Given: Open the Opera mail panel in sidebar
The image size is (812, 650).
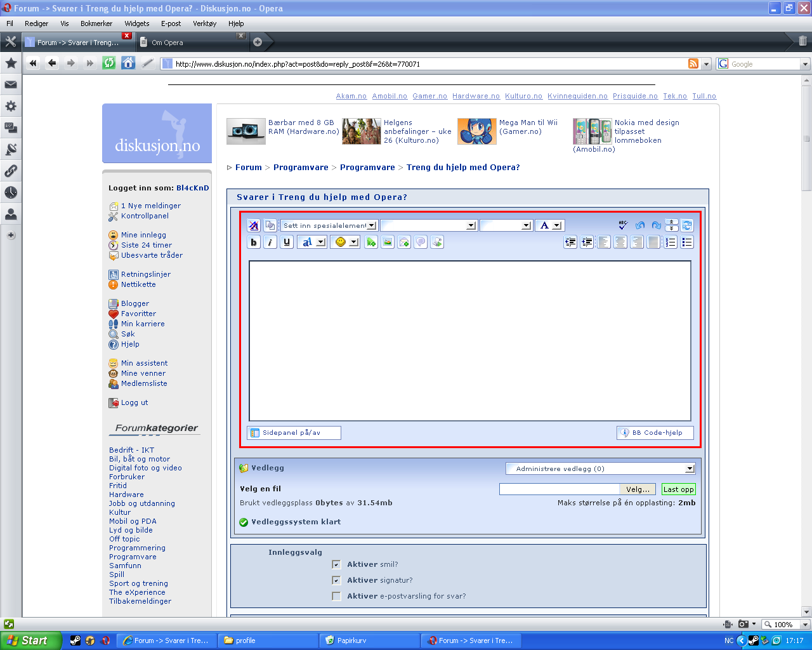Looking at the screenshot, I should click(11, 84).
